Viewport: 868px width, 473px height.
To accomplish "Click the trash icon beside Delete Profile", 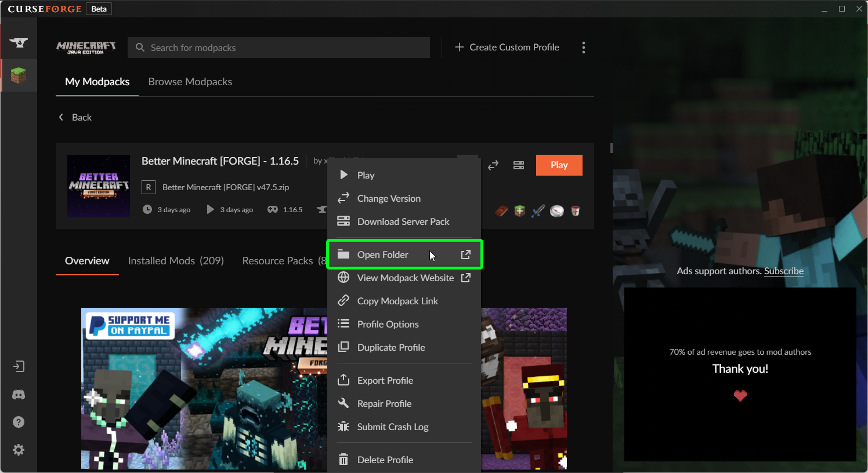I will 343,460.
